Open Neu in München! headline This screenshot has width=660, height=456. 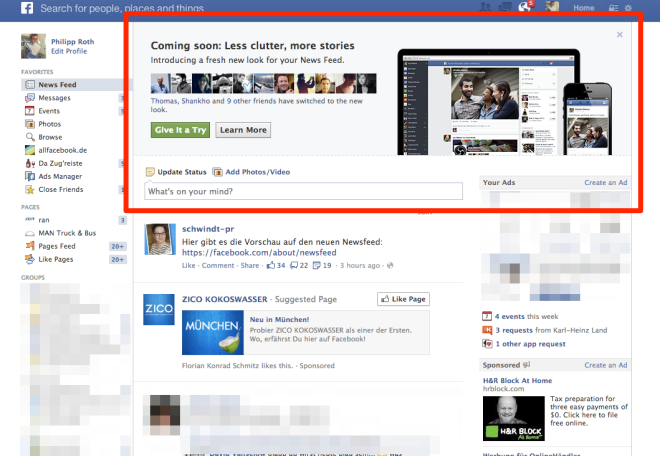point(279,320)
